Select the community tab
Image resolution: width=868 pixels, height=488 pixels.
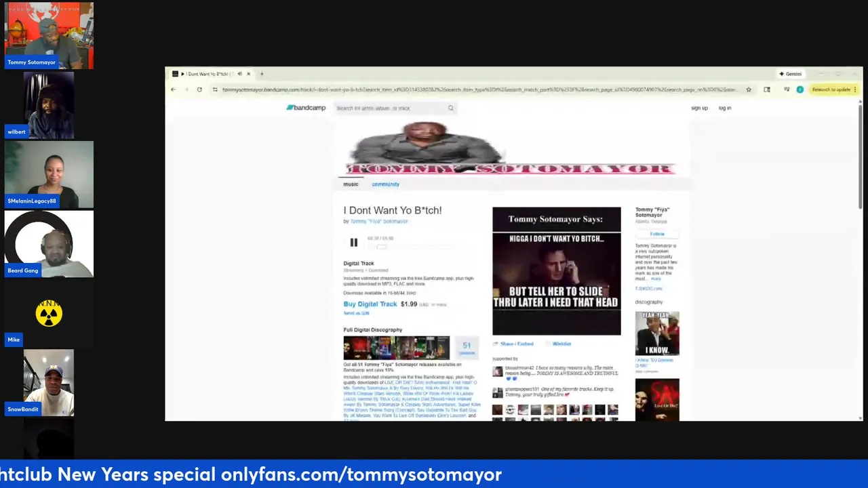pyautogui.click(x=385, y=184)
